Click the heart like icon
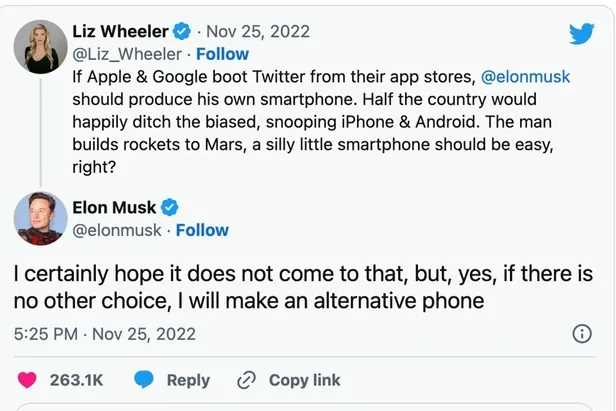Viewport: 616px width, 411px height. coord(30,380)
